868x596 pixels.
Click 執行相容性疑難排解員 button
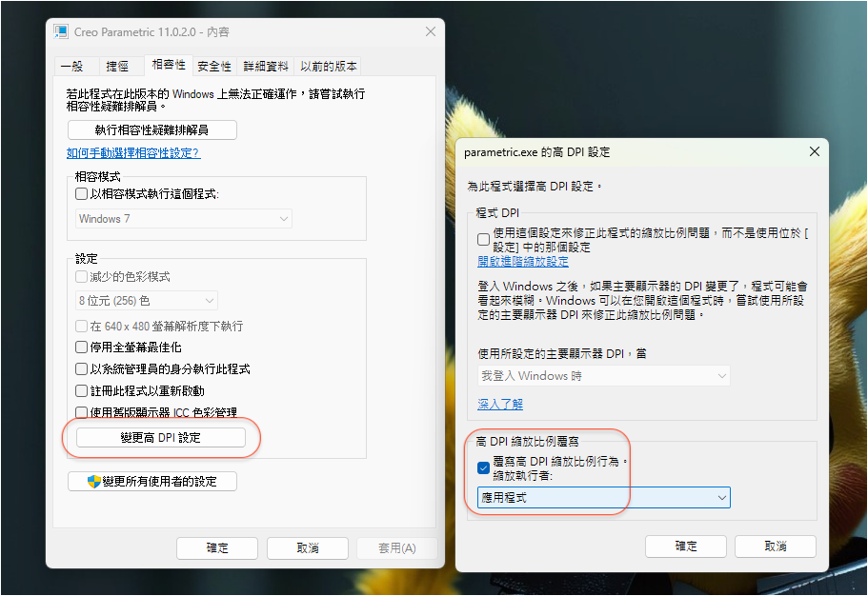point(152,129)
